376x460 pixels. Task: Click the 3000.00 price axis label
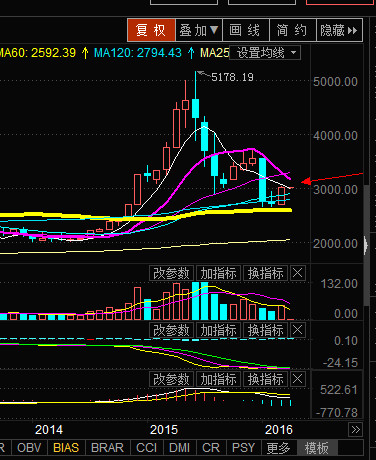(x=335, y=190)
